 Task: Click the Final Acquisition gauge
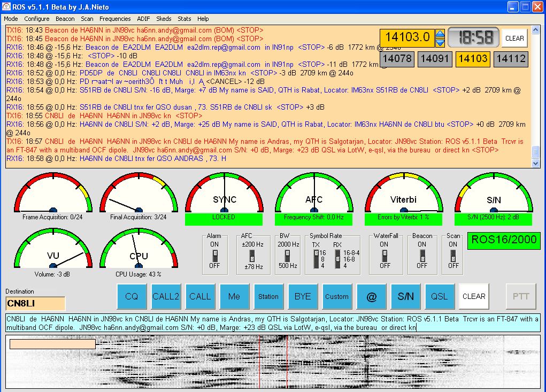pyautogui.click(x=139, y=193)
